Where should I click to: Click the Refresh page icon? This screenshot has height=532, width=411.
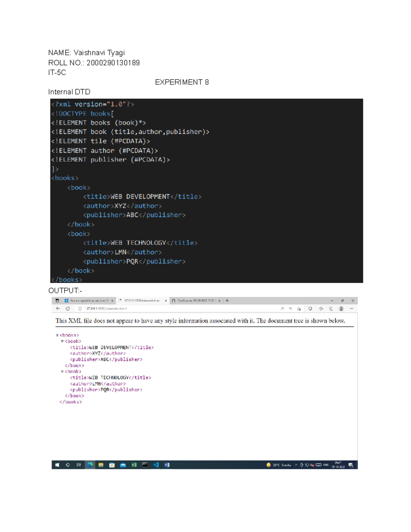pyautogui.click(x=68, y=309)
